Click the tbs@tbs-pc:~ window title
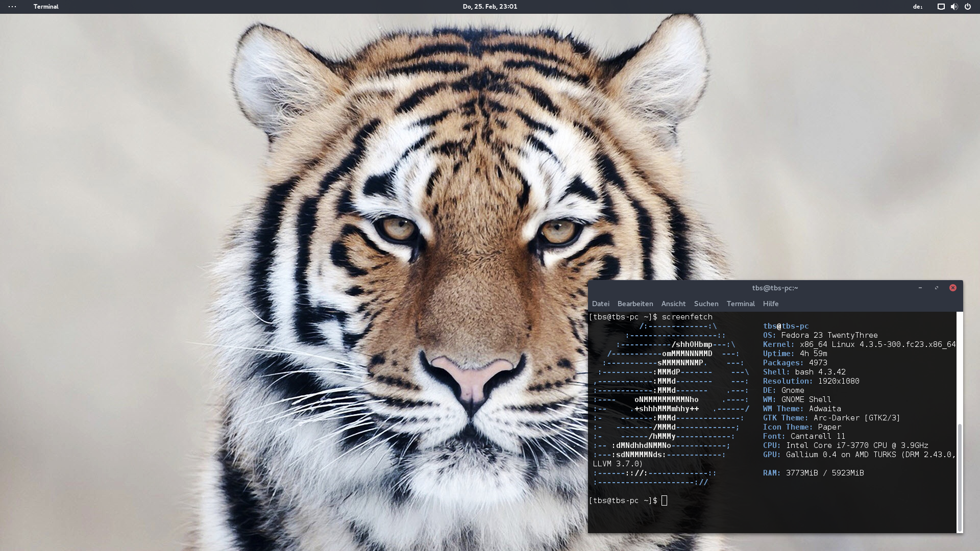This screenshot has height=551, width=980. 775,288
